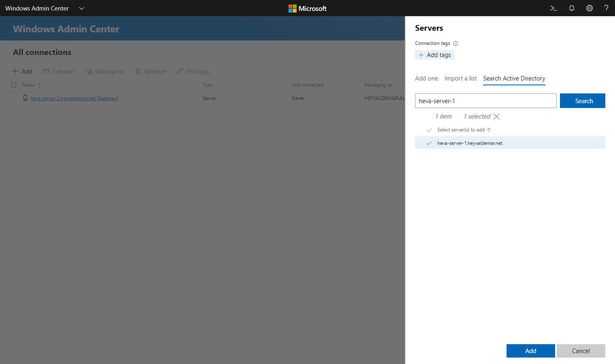Sort connections by Name arrow

(39, 85)
